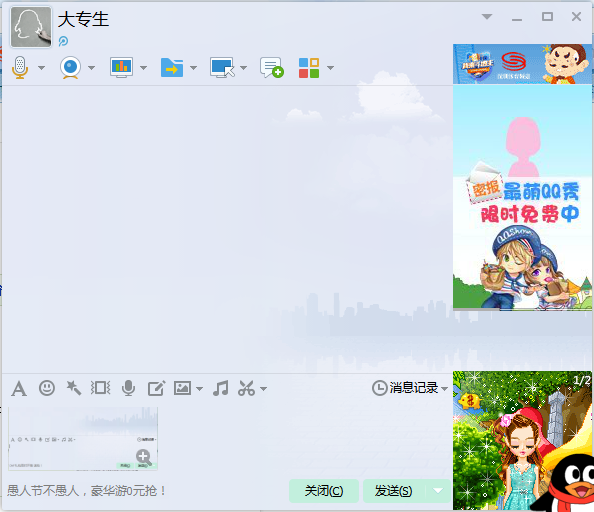Click the 1/2 page indicator
594x512 pixels.
582,380
